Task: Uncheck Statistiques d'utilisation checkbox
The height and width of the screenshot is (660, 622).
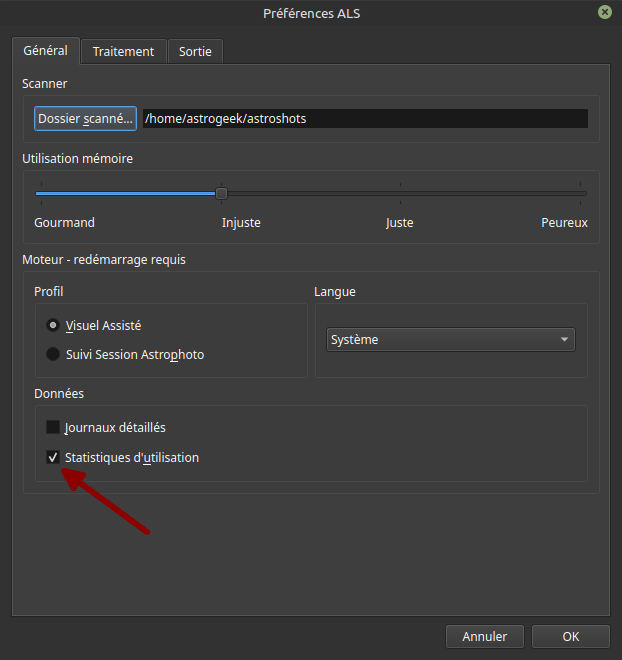Action: (53, 457)
